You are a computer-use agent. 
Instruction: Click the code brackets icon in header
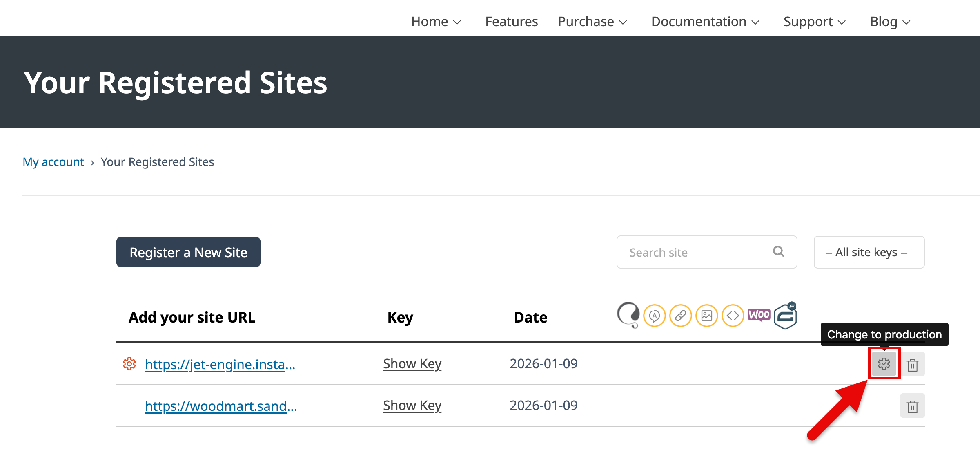click(733, 316)
